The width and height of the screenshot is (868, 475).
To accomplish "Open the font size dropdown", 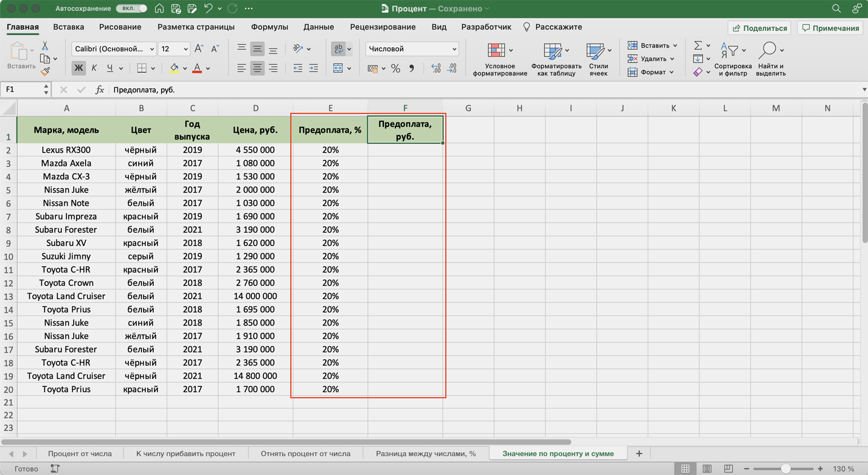I will 174,49.
